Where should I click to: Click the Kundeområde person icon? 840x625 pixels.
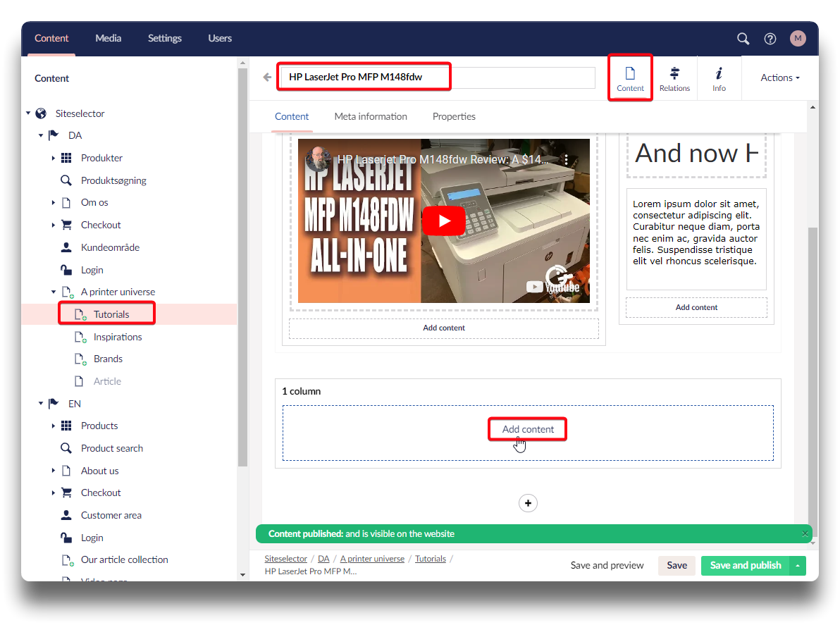pos(66,247)
